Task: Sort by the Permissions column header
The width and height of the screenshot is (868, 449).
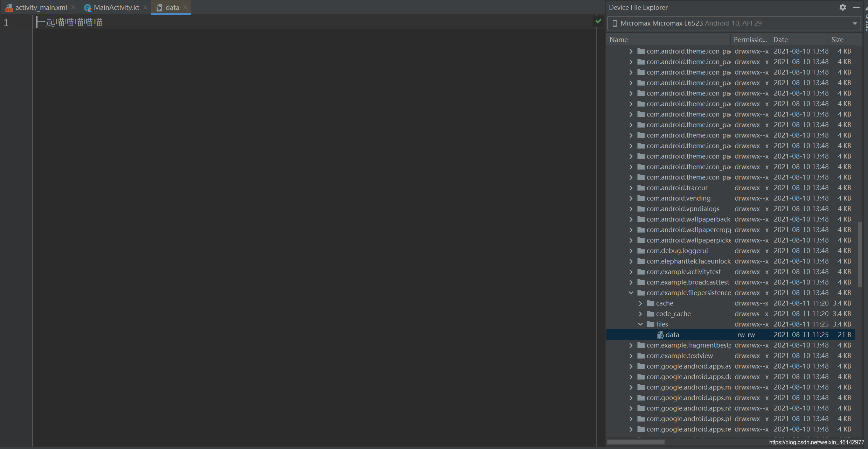Action: click(750, 40)
